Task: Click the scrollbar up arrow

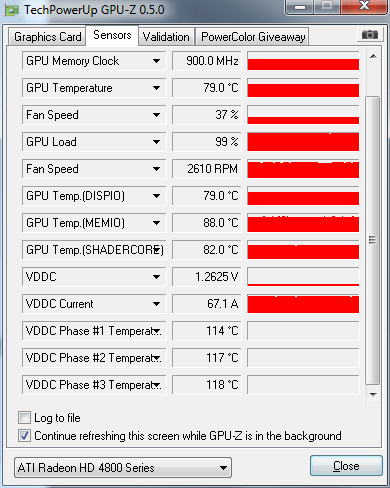Action: click(x=373, y=56)
